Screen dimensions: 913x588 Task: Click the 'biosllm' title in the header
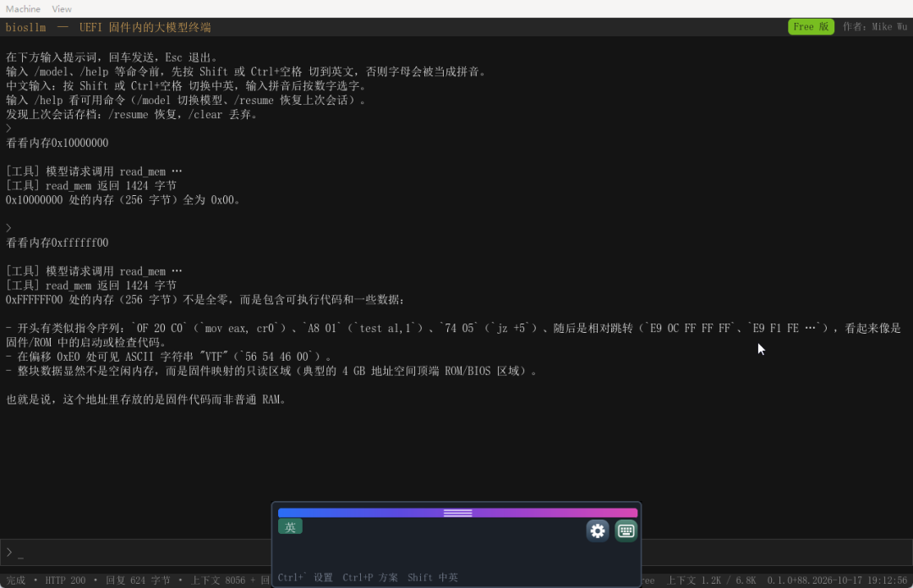tap(25, 27)
